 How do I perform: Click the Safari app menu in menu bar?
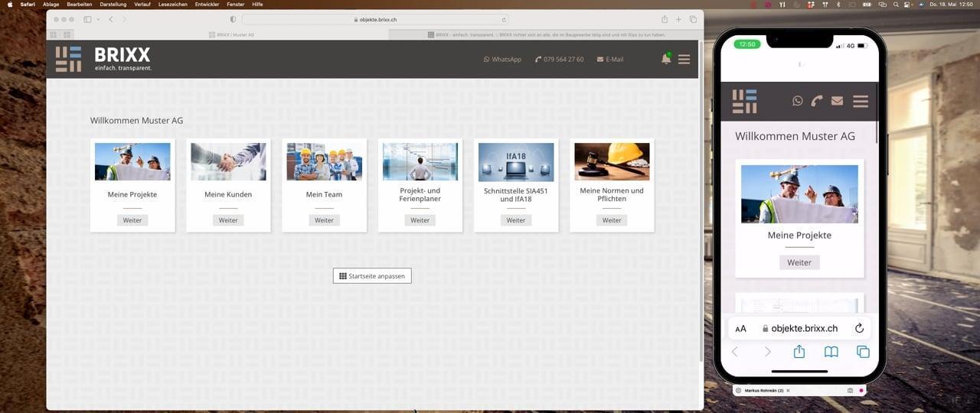click(x=27, y=4)
